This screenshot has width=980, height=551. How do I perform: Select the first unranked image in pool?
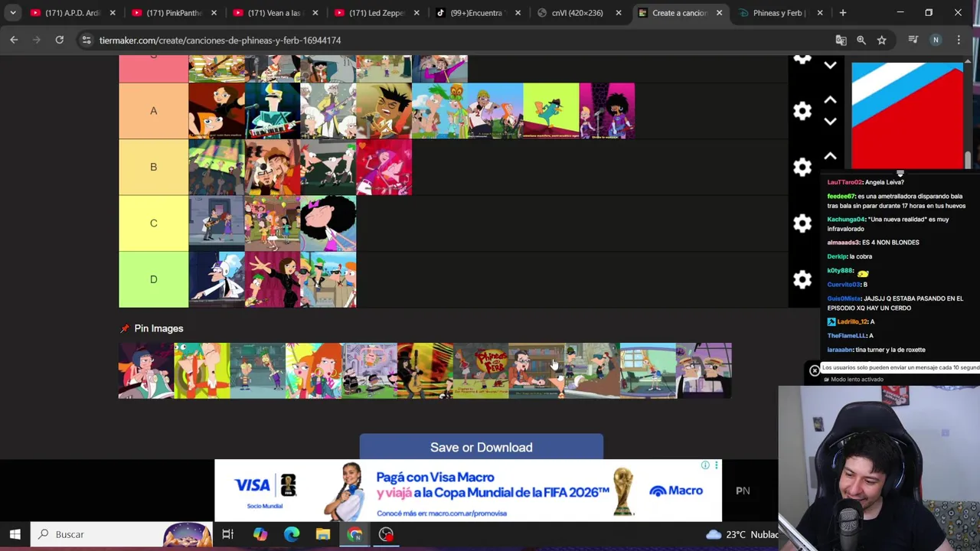coord(146,370)
